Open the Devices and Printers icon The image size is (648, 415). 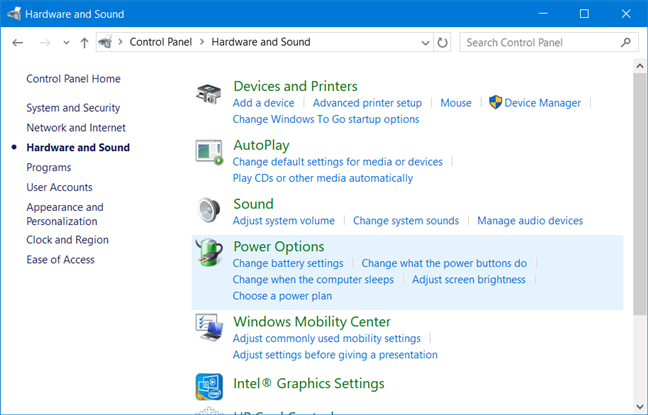pos(209,94)
